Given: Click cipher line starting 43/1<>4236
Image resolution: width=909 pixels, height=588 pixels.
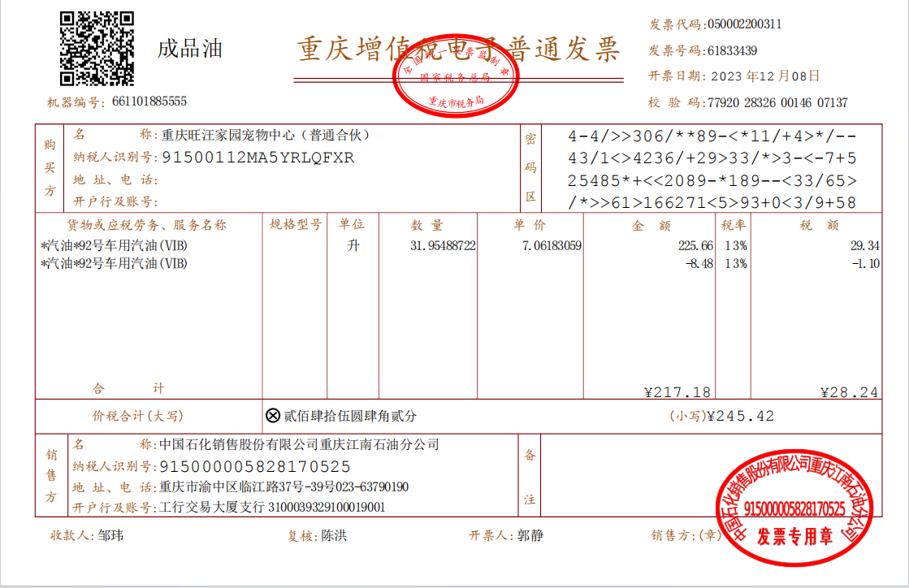Looking at the screenshot, I should coord(712,158).
